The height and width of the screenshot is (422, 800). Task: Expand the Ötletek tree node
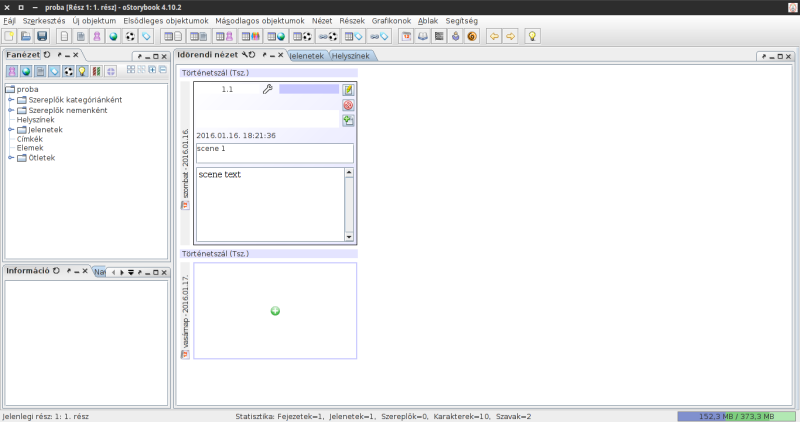point(11,158)
